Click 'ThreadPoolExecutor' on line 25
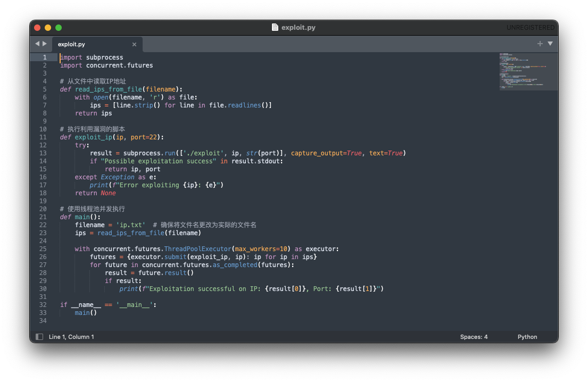The width and height of the screenshot is (588, 382). coord(197,249)
